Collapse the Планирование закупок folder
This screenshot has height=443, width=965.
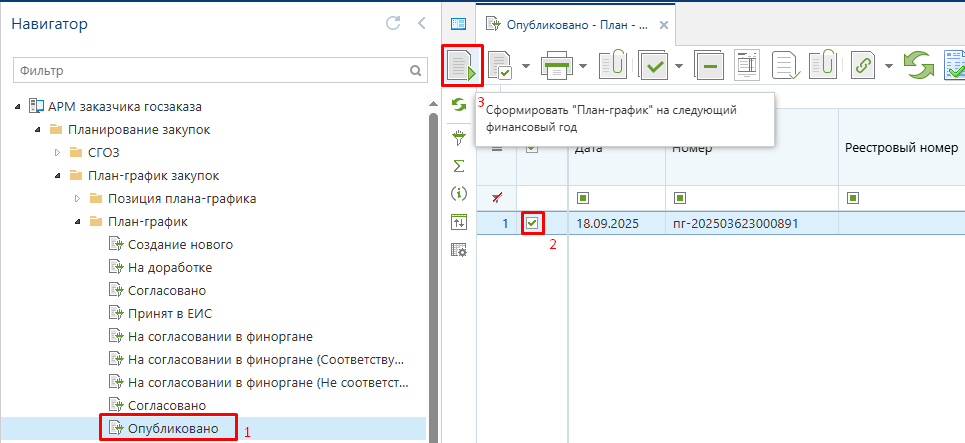pyautogui.click(x=38, y=130)
